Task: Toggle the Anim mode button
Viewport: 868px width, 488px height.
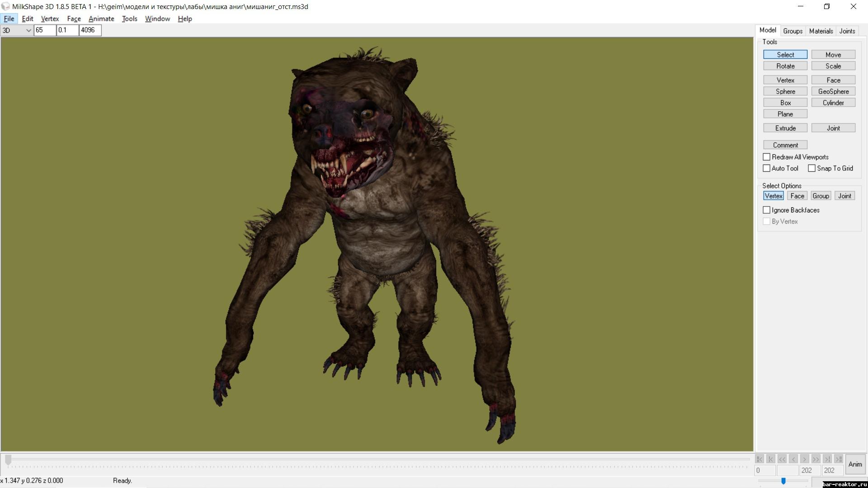Action: click(x=855, y=465)
